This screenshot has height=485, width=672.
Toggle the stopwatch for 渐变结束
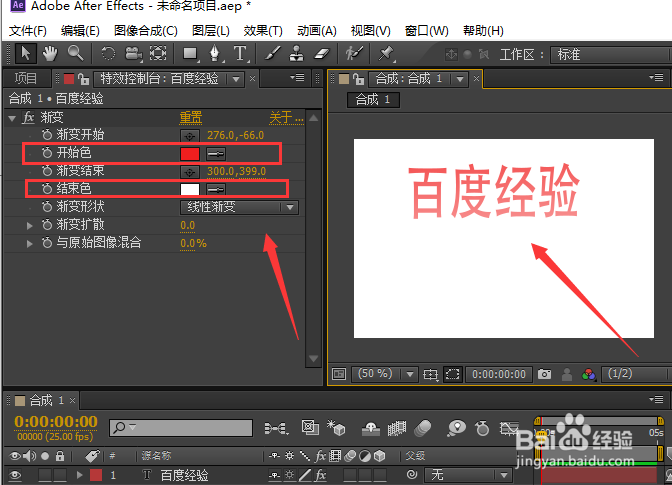[47, 171]
